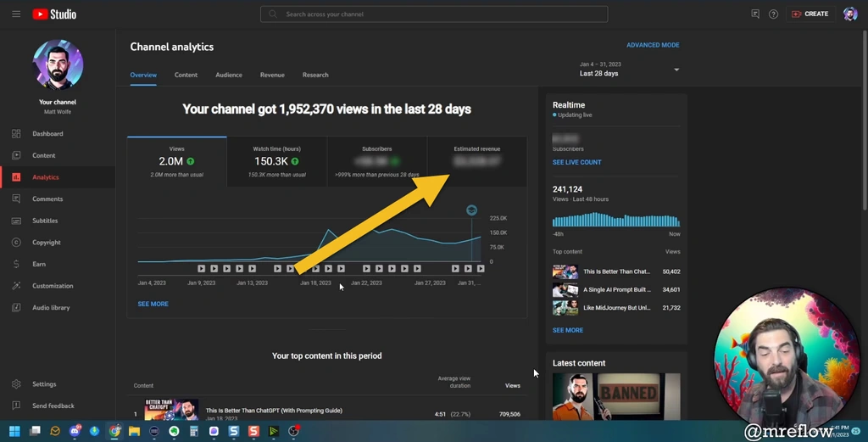
Task: Click the YouTube Studio logo
Action: [x=54, y=14]
